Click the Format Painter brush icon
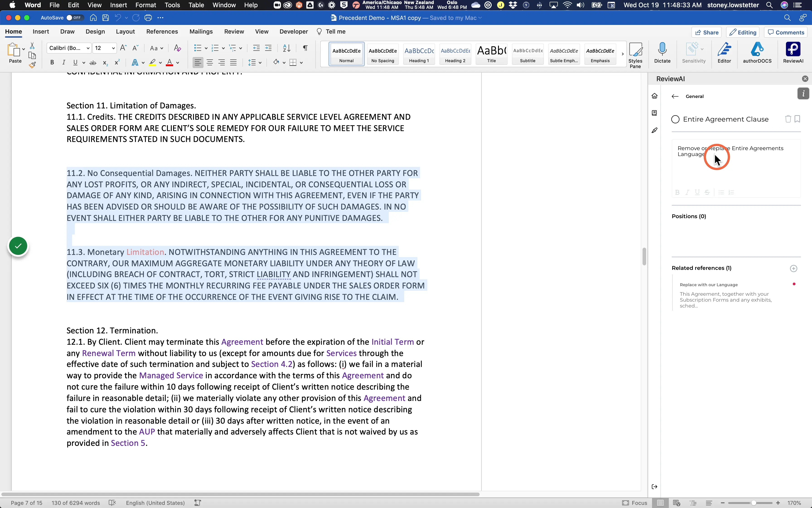 32,65
